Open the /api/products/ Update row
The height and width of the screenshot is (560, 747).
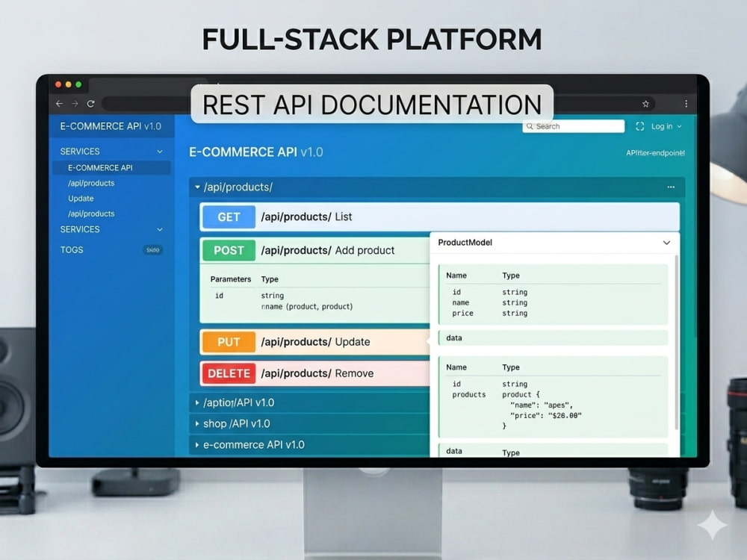[x=315, y=342]
